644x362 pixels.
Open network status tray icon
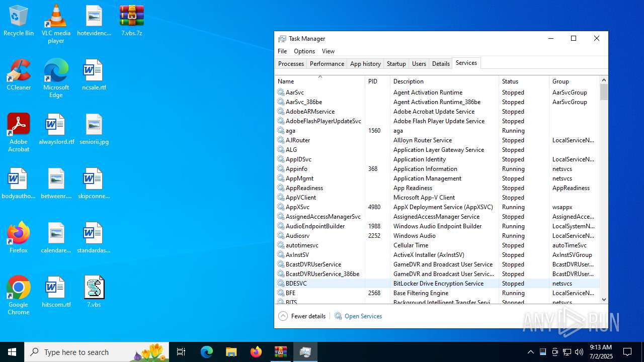567,352
